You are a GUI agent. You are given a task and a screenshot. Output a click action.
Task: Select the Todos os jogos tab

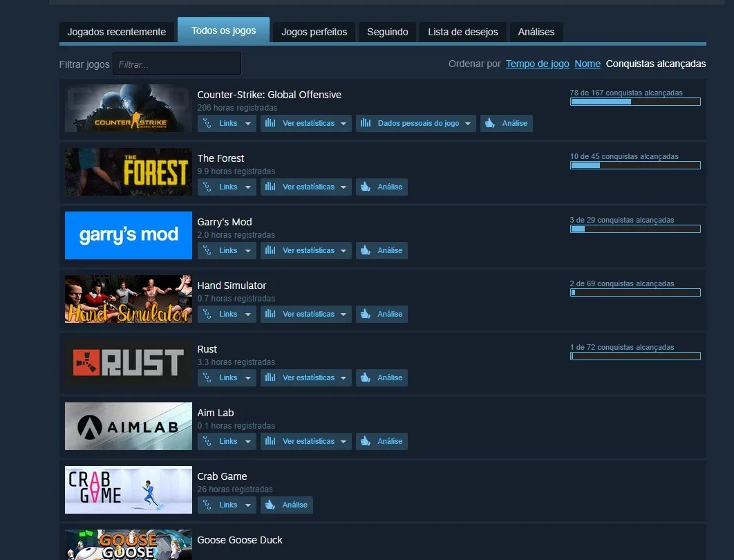(x=224, y=30)
